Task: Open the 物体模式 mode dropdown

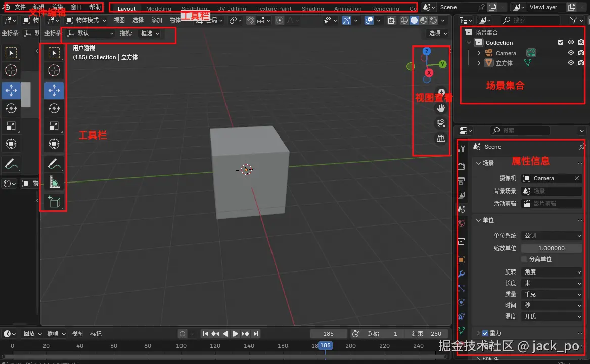Action: click(86, 20)
